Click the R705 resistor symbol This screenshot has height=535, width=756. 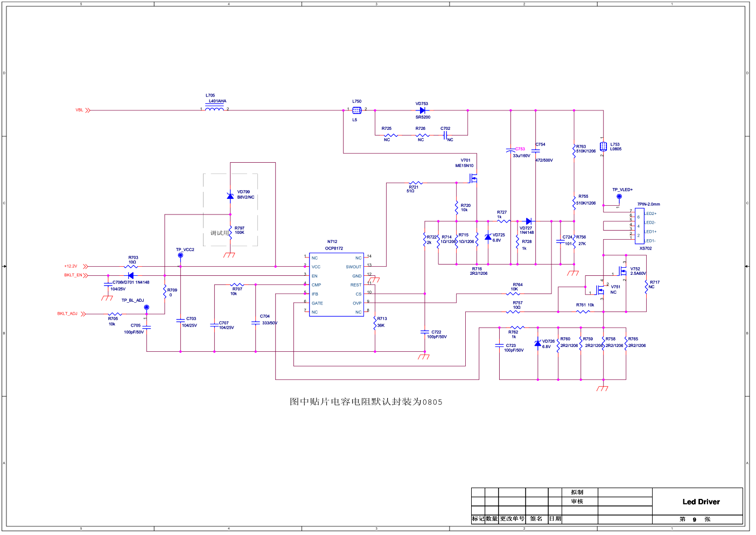pyautogui.click(x=115, y=314)
